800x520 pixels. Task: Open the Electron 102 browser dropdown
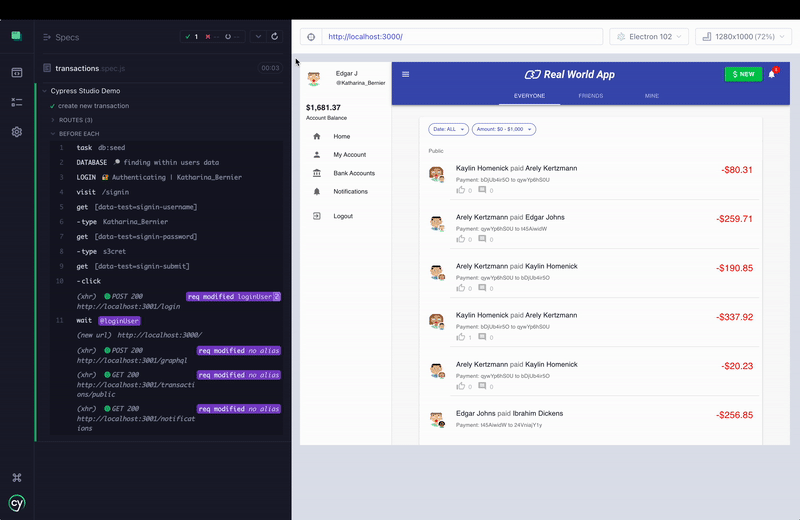coord(649,37)
